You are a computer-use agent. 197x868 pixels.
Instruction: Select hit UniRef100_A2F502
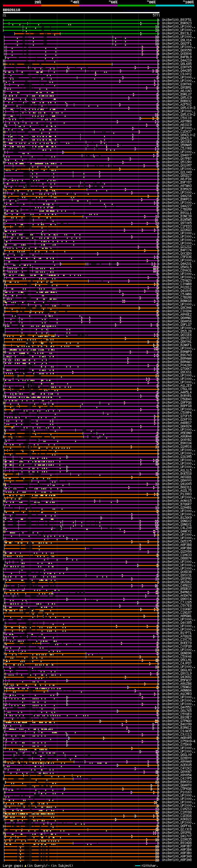click(x=176, y=104)
